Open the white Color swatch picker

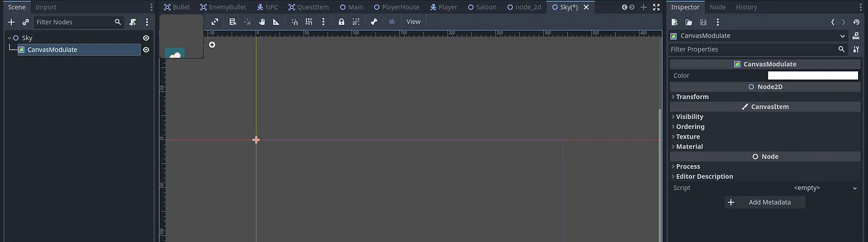pos(812,75)
